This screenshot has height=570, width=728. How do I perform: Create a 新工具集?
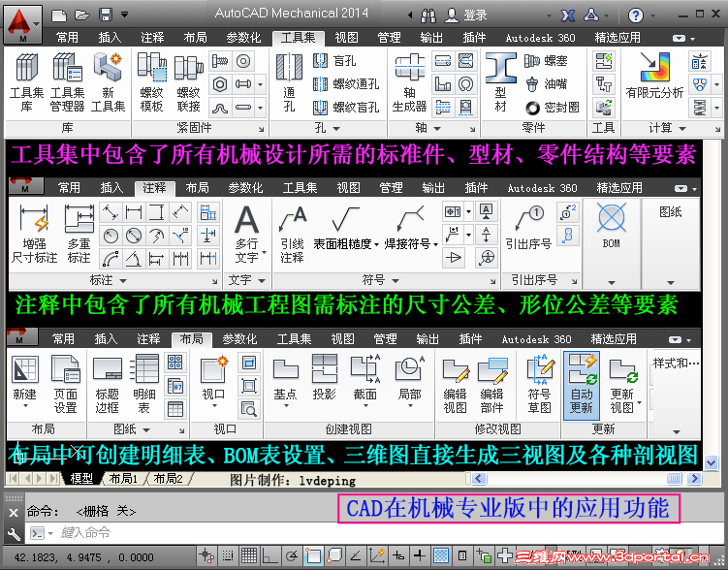tap(108, 82)
